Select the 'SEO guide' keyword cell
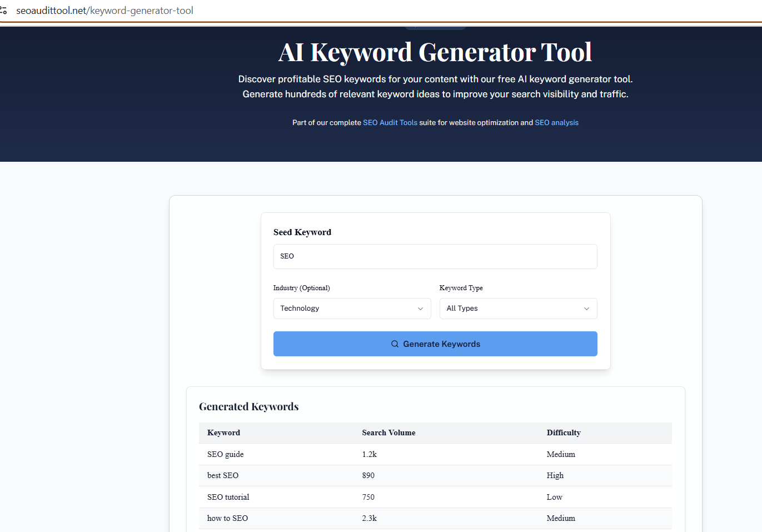Screen dimensions: 762x532 point(225,454)
